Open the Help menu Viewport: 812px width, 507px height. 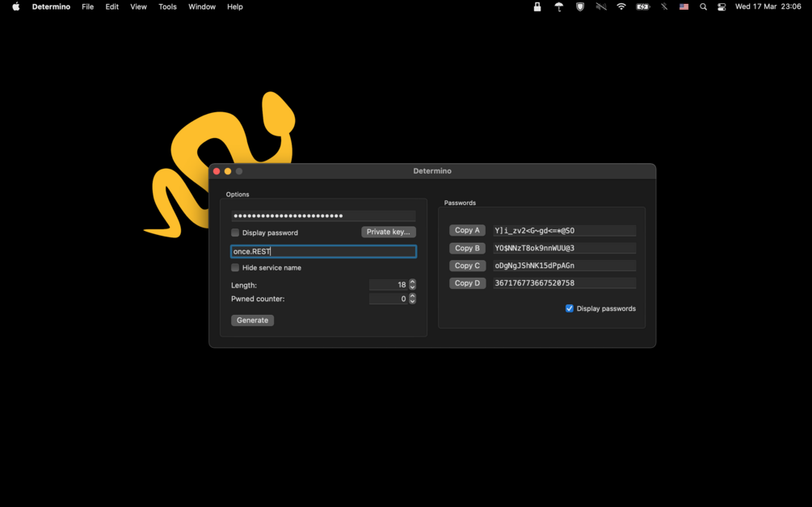[x=234, y=6]
